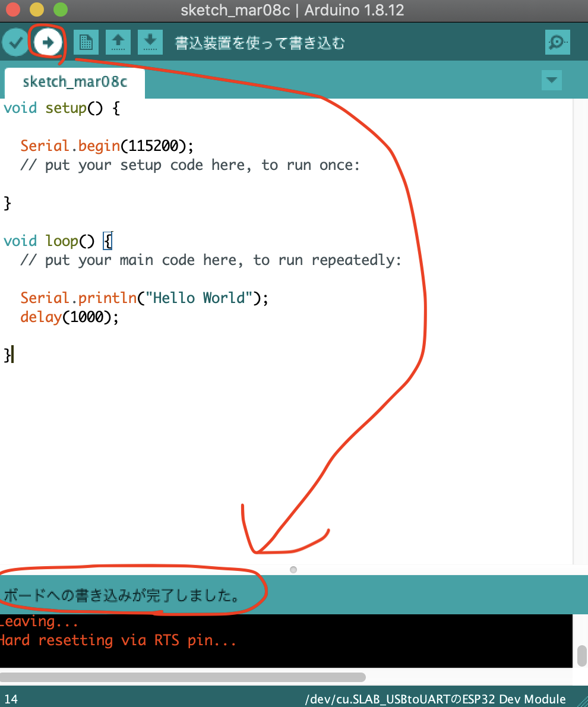Click the ESP32 Dev Module port status text
Viewport: 588px width, 707px height.
tap(435, 699)
